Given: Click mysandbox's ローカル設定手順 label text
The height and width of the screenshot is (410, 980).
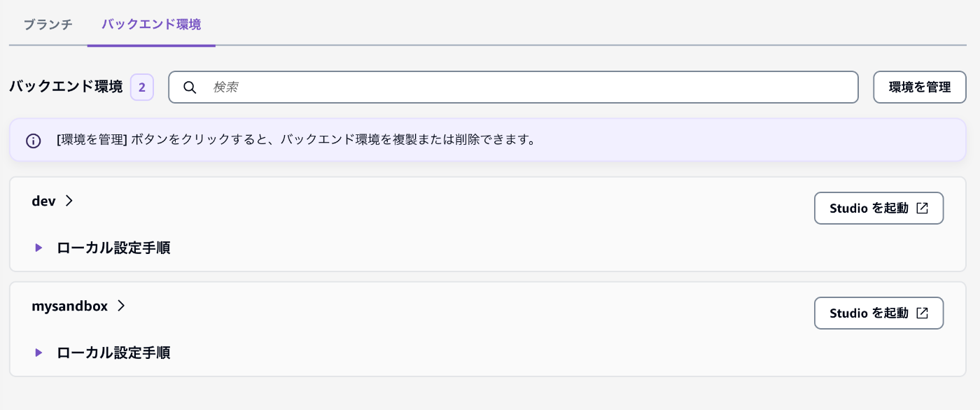Looking at the screenshot, I should [113, 353].
